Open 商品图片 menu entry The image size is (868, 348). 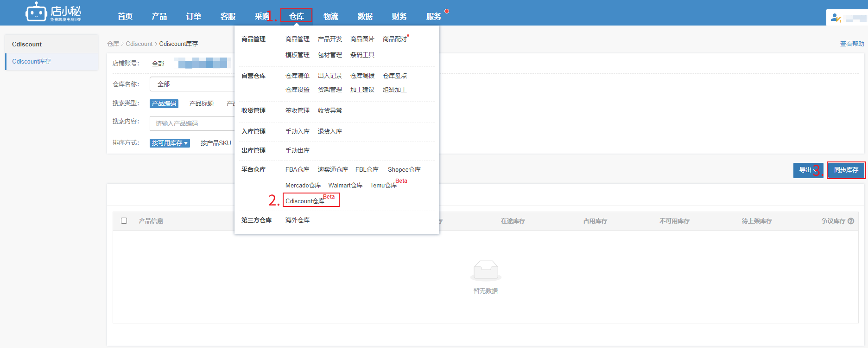coord(362,39)
